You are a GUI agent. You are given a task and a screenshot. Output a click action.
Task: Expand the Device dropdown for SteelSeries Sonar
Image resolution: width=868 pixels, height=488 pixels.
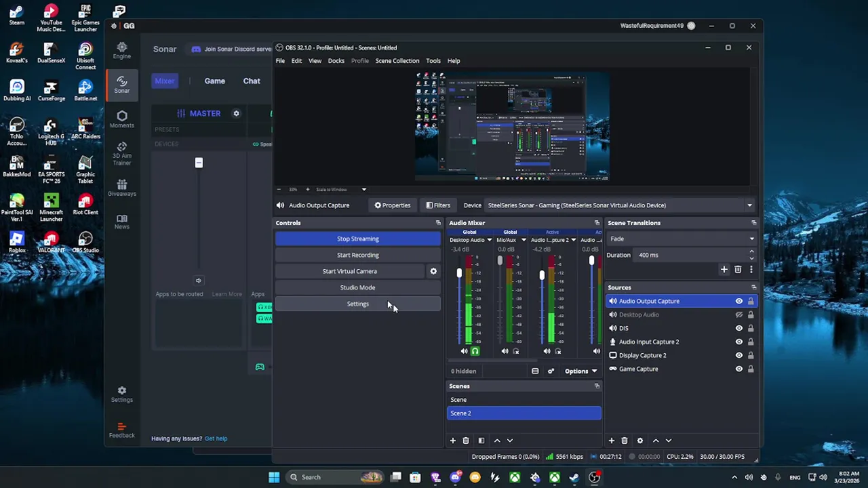point(749,205)
